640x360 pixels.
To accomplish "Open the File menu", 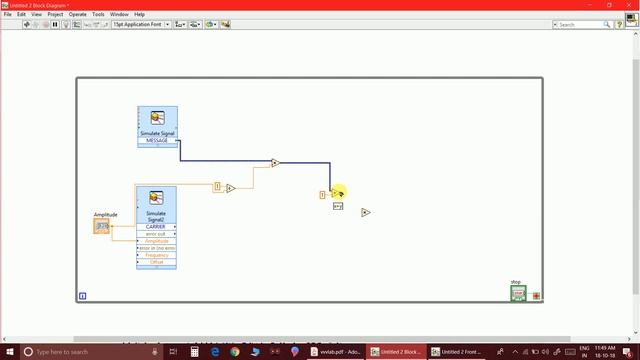I will pos(8,14).
